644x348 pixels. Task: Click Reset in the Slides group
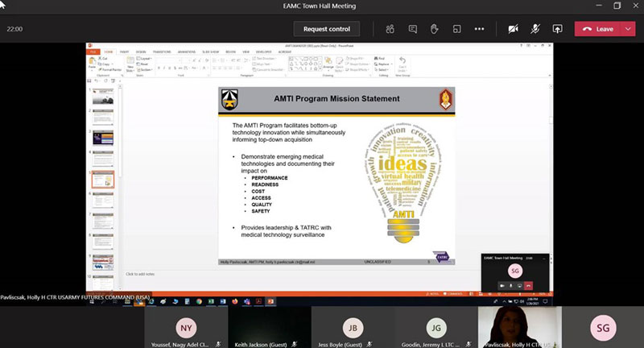click(x=144, y=64)
